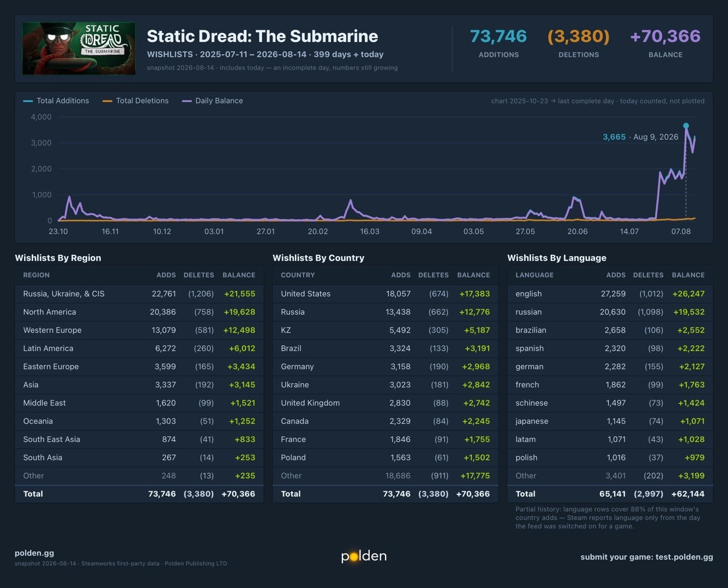This screenshot has width=728, height=588.
Task: Select the United Kingdom country row
Action: pos(386,403)
